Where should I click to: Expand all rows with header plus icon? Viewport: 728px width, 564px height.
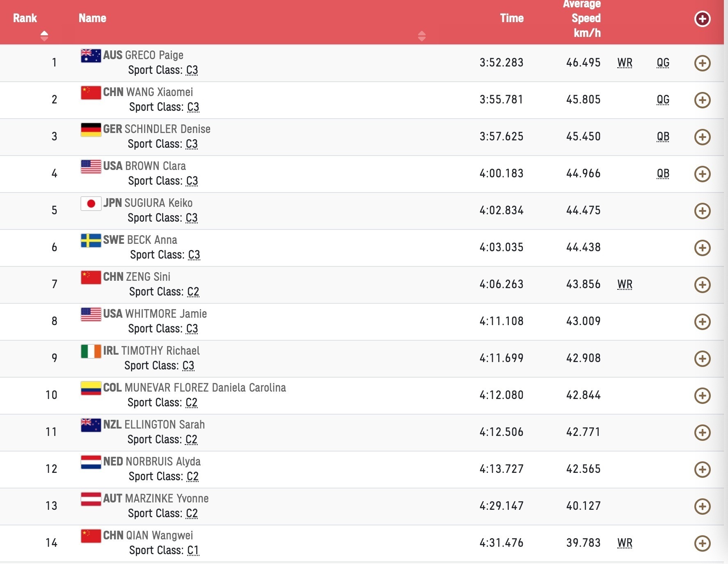click(x=702, y=19)
